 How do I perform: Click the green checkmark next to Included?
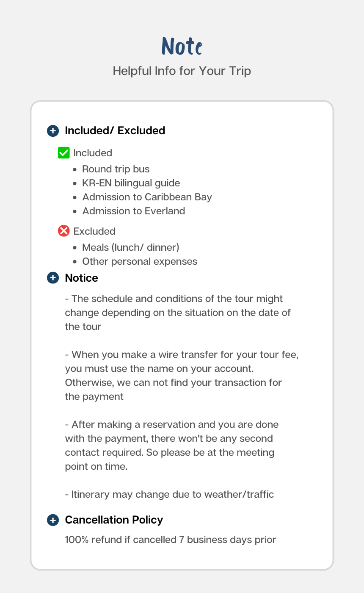pos(63,153)
